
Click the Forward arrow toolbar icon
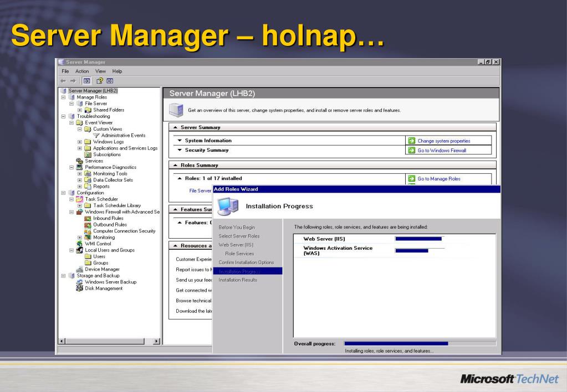[x=73, y=81]
